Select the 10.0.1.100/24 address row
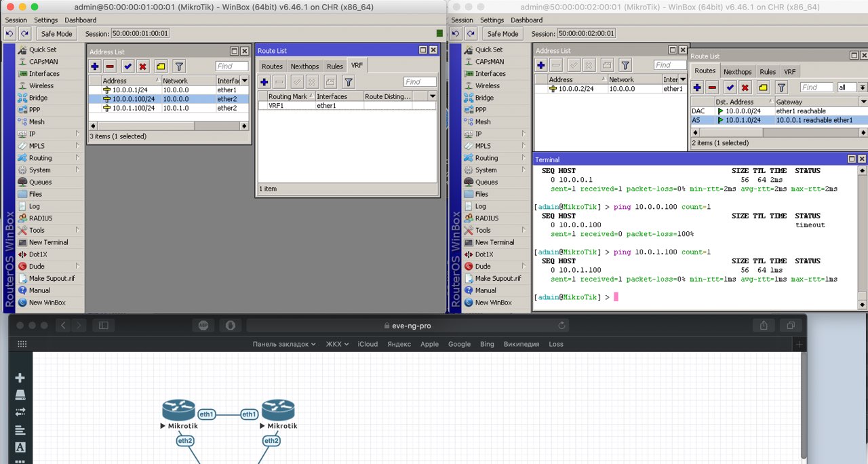The image size is (868, 464). pos(170,108)
